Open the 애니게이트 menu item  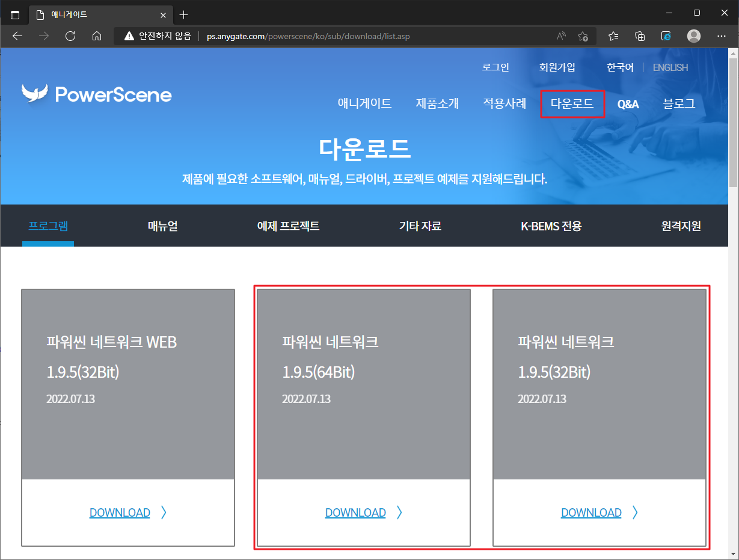[365, 103]
